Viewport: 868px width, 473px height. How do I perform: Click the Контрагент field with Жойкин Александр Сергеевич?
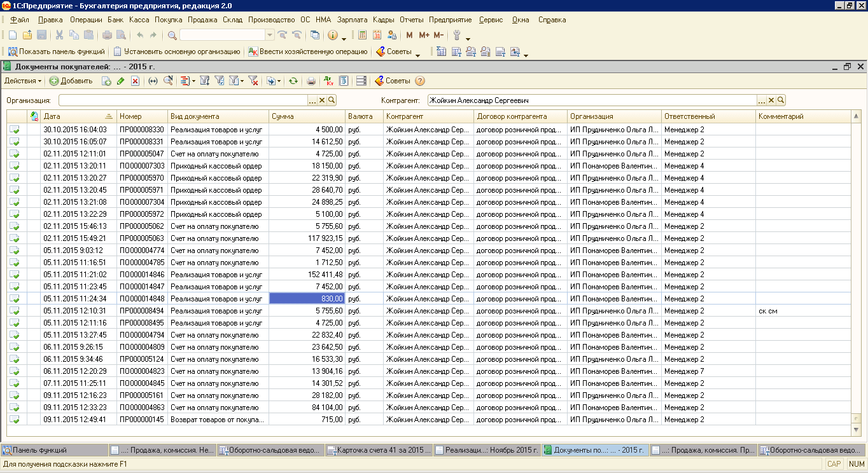[592, 100]
